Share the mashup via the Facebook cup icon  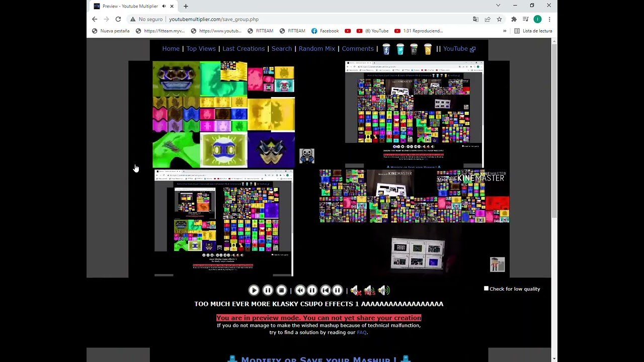click(386, 49)
